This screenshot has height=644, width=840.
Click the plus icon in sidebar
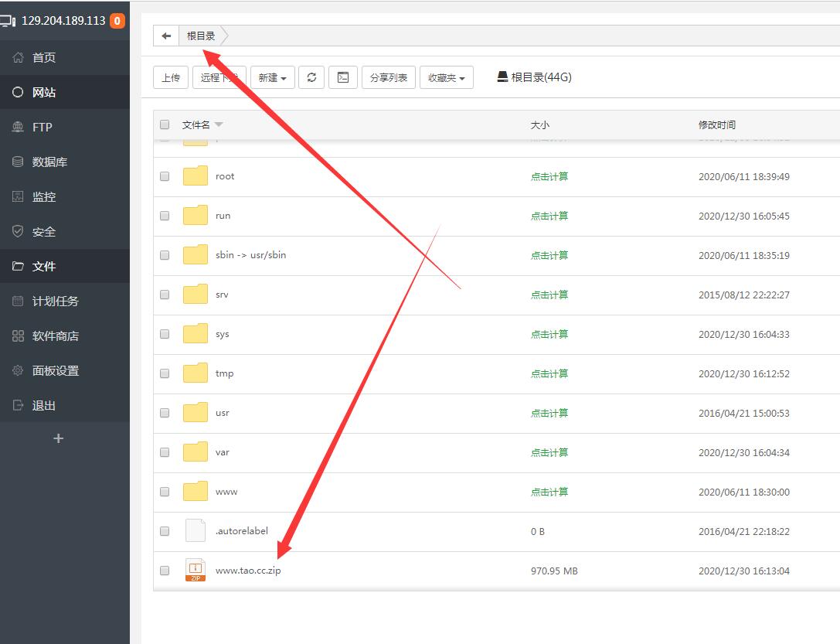pyautogui.click(x=58, y=438)
